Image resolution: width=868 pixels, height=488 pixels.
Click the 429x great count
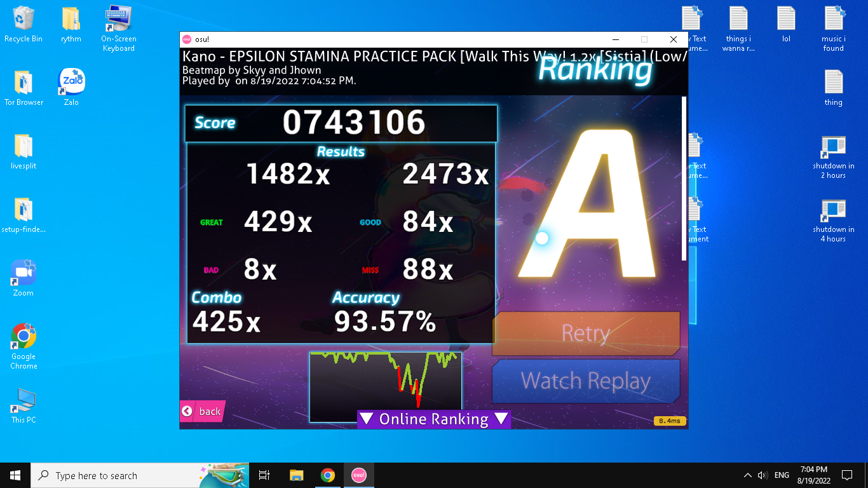pyautogui.click(x=278, y=222)
